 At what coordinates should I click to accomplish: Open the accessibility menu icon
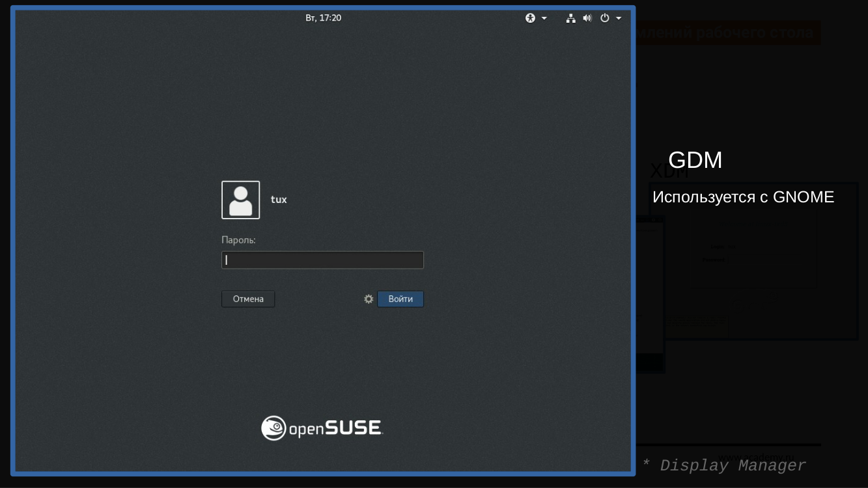pyautogui.click(x=530, y=18)
